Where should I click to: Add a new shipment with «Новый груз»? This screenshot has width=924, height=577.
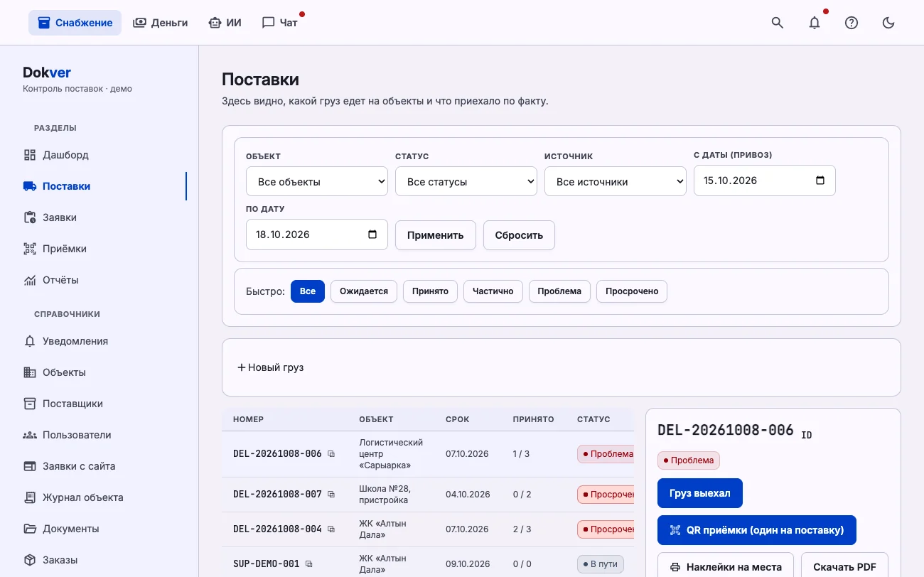tap(271, 367)
